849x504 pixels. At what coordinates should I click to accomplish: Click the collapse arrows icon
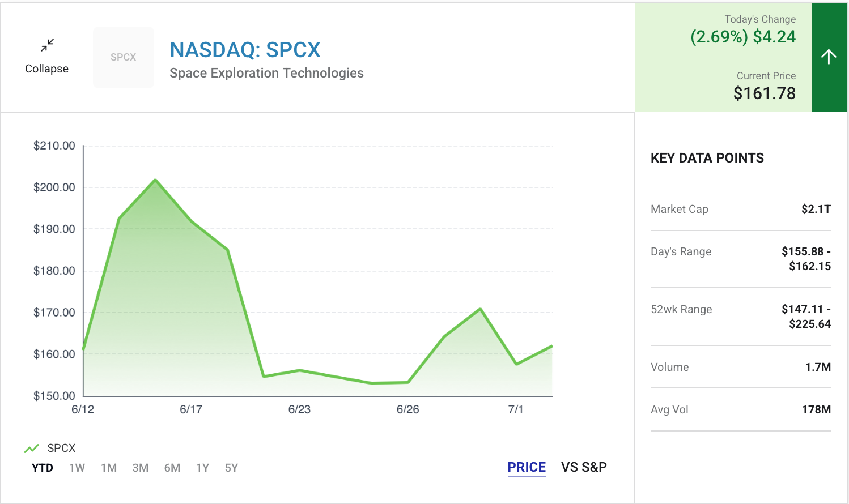pos(47,45)
